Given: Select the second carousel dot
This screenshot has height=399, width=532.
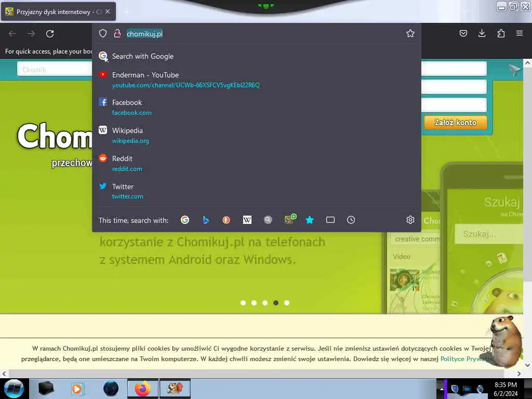Looking at the screenshot, I should pos(254,303).
